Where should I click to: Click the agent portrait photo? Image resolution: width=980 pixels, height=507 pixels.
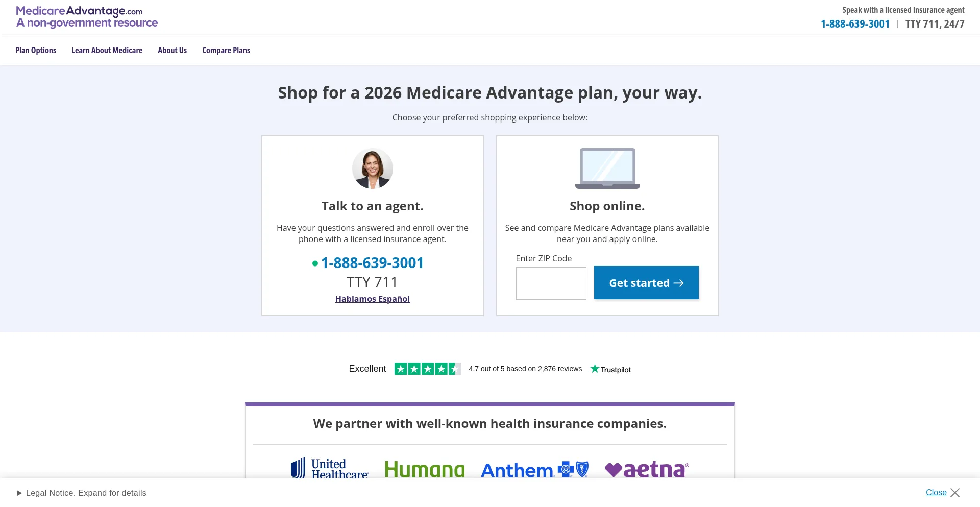373,168
